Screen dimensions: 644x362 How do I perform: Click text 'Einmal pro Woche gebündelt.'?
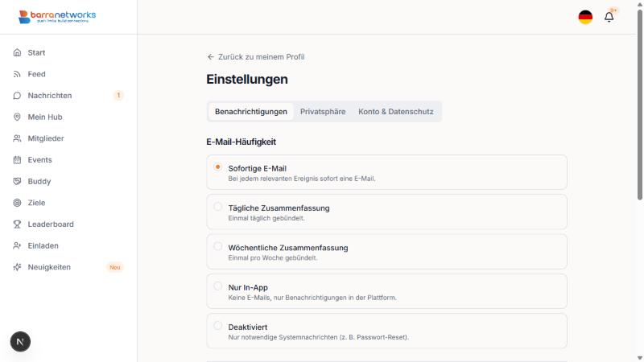(x=273, y=257)
